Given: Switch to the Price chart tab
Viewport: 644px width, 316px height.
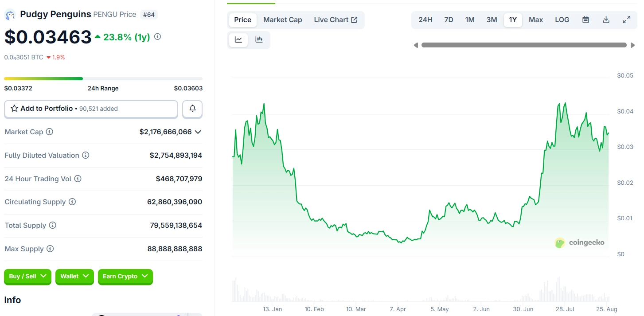Looking at the screenshot, I should coord(242,20).
